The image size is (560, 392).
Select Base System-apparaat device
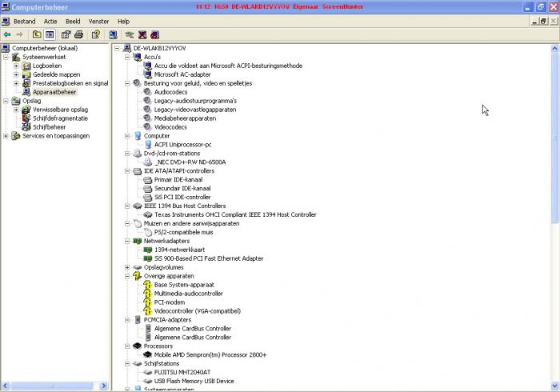[184, 285]
